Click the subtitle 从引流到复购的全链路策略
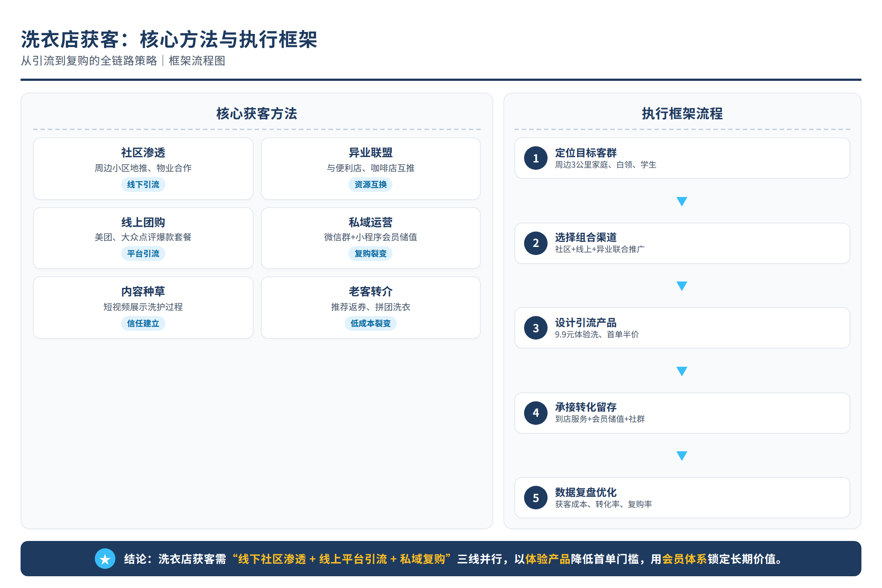The height and width of the screenshot is (588, 882). pos(89,61)
